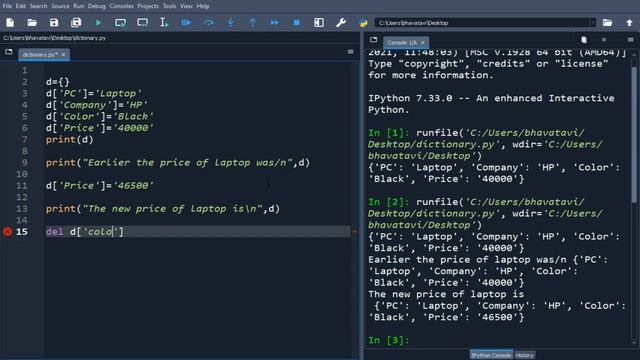Close the Console 1/A tab
This screenshot has width=640, height=360.
pyautogui.click(x=423, y=42)
